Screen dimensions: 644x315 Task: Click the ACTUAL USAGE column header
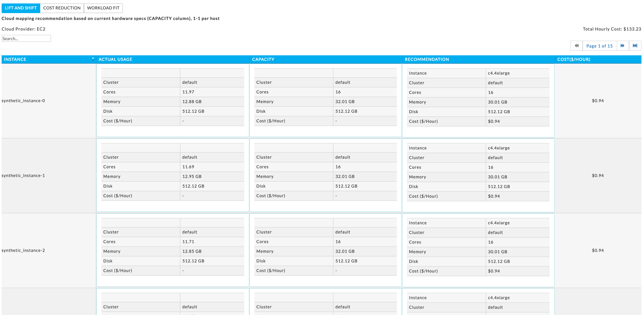[x=115, y=59]
